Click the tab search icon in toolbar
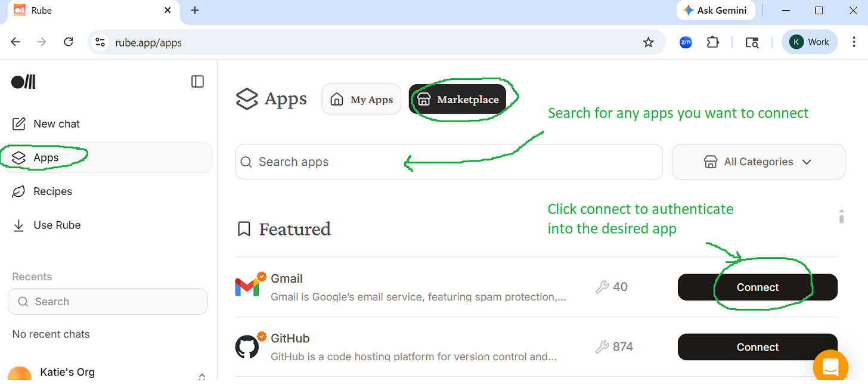The width and height of the screenshot is (868, 384). click(752, 42)
